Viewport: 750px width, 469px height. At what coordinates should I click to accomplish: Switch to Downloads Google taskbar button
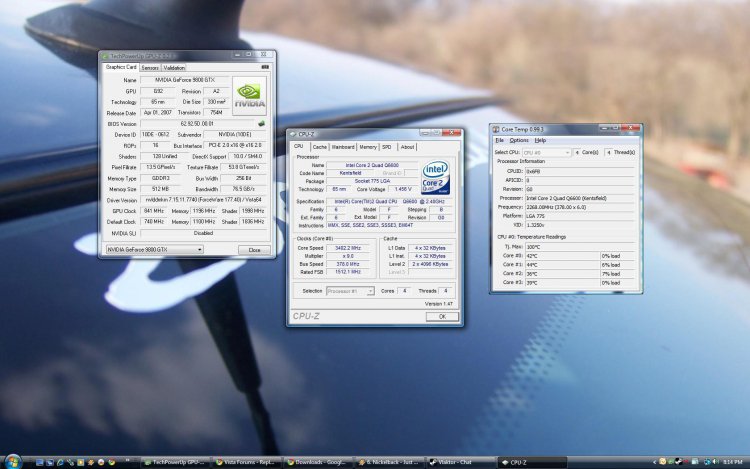click(317, 462)
